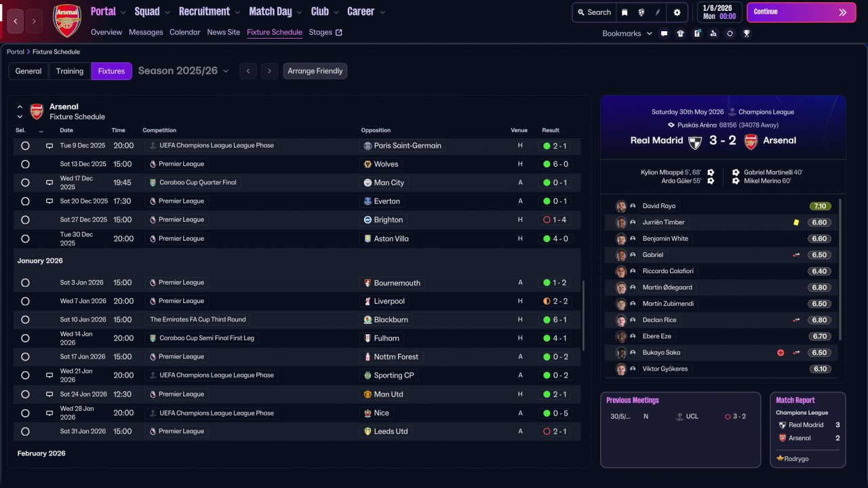
Task: Open the world globe icon in top bar
Action: point(642,12)
